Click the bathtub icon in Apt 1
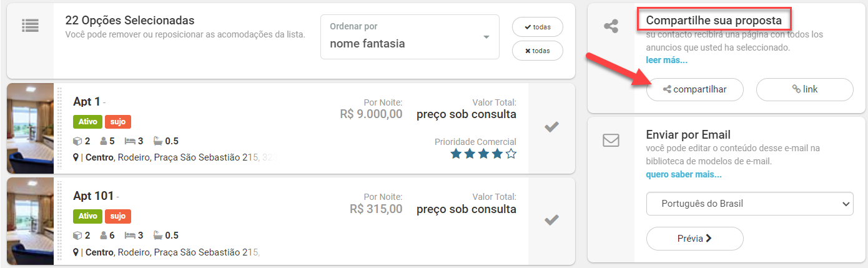Screen dimensions: 868x268 [x=157, y=141]
